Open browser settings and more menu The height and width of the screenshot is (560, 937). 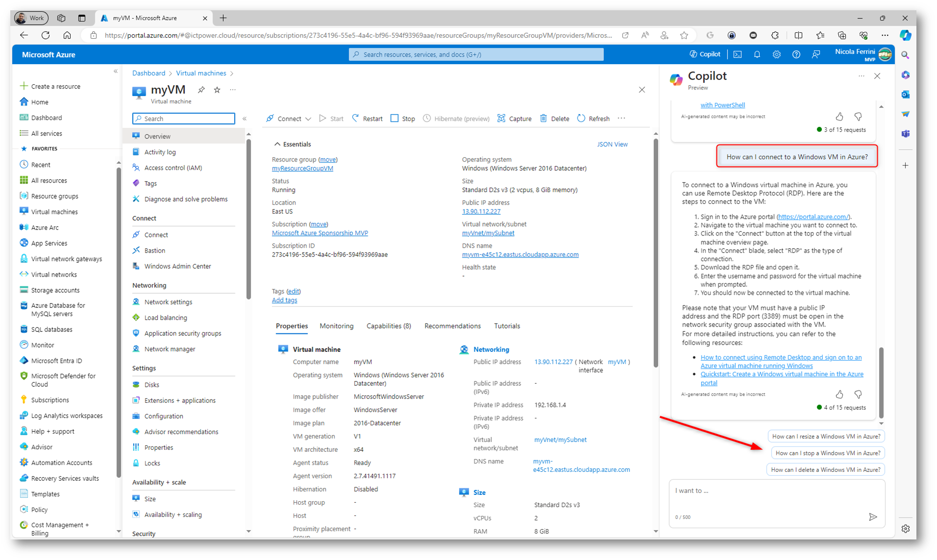click(x=885, y=35)
